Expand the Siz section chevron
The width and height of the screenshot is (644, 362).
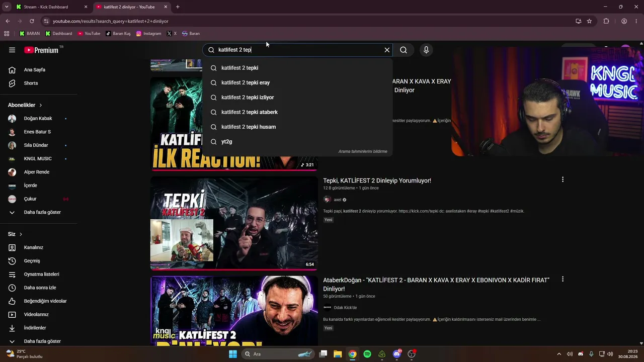[21, 234]
